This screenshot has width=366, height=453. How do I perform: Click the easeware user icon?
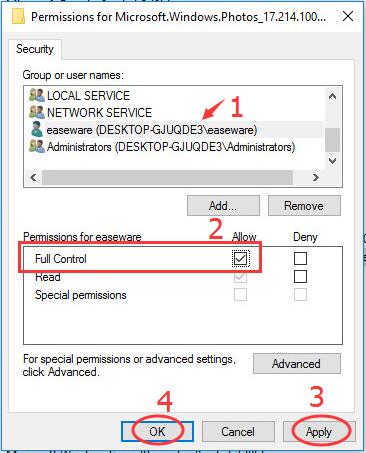[36, 129]
